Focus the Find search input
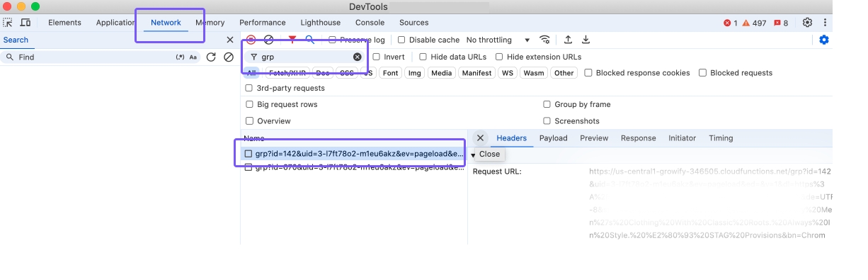The image size is (868, 280). click(x=94, y=57)
